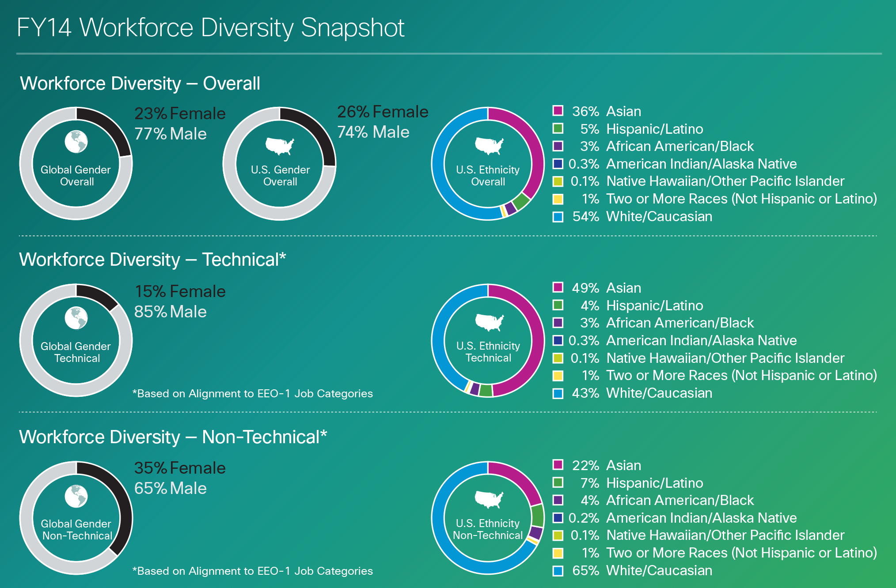Click the purple swatch beside 3% African American/Black in Technical legend
Screen dimensions: 896x588
(558, 323)
